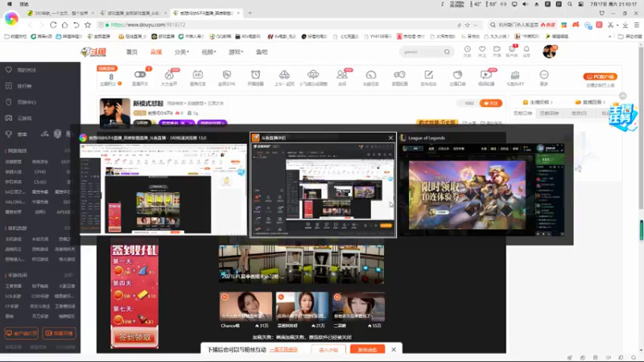The image size is (644, 362).
Task: Click the 我要开播 start-streaming button
Action: [x=59, y=333]
